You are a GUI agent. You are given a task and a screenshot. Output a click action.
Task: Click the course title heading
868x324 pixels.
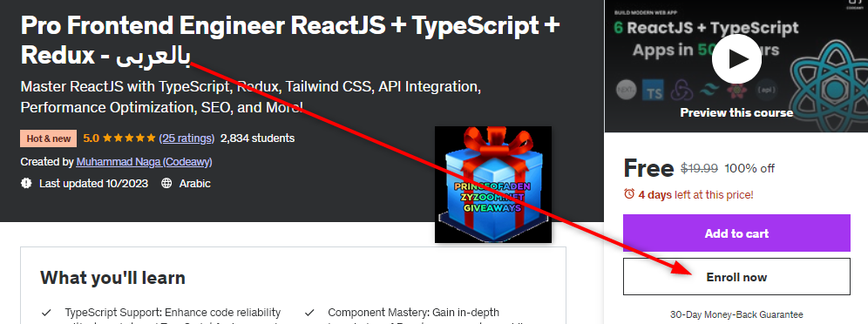click(290, 40)
